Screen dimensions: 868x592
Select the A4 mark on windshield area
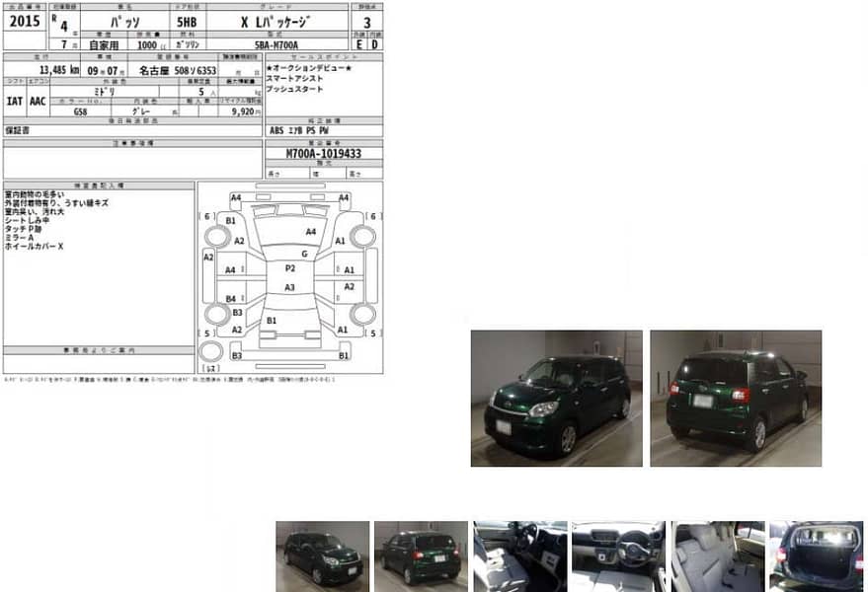point(310,231)
